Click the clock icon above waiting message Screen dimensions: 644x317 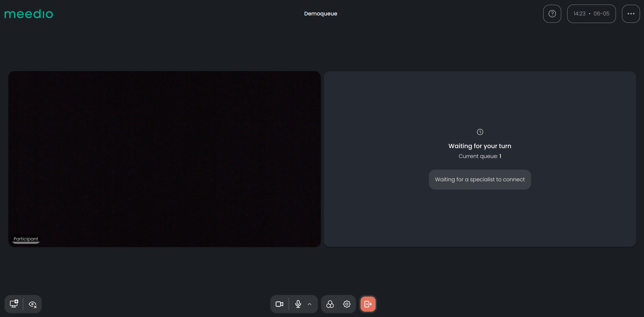pos(480,132)
